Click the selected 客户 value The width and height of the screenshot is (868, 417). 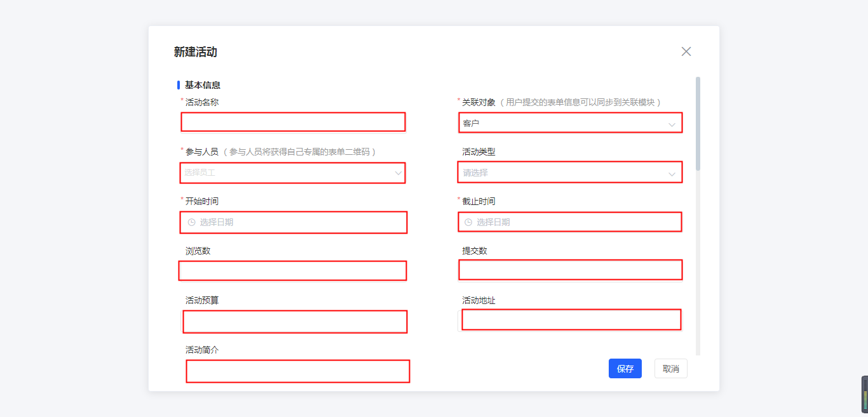click(471, 123)
